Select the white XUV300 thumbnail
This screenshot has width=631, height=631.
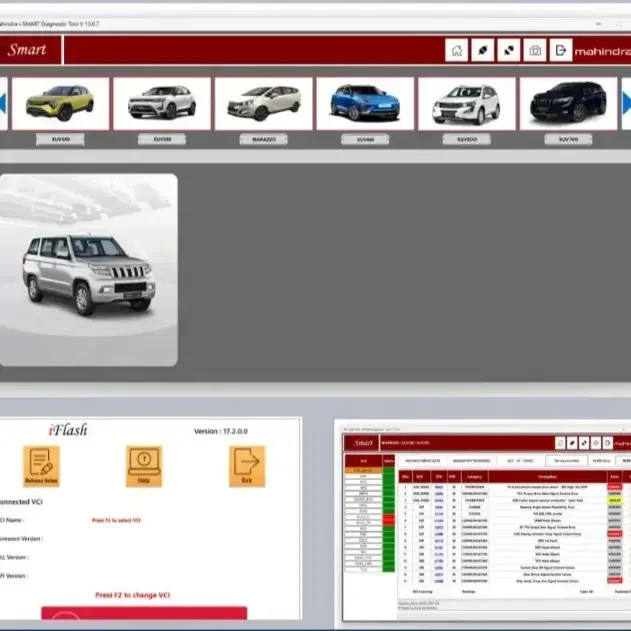pos(162,104)
